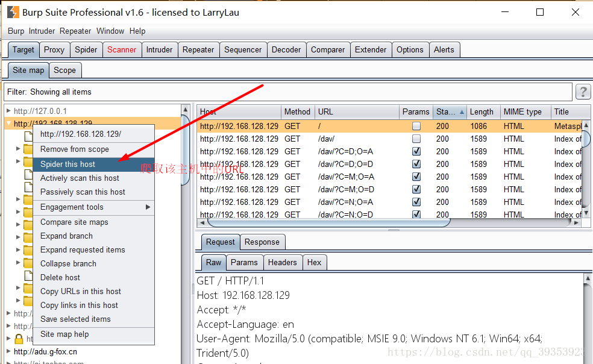
Task: Click the Filter: Showing all items bar
Action: pyautogui.click(x=288, y=92)
